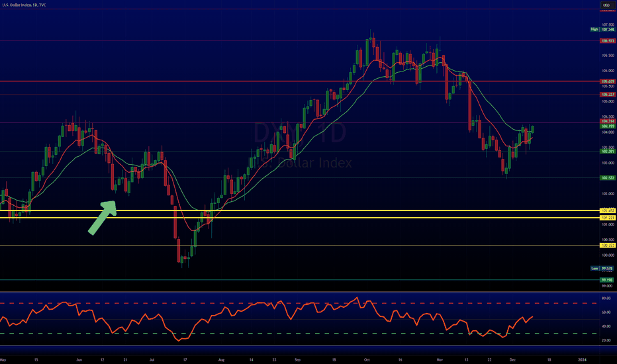The image size is (617, 364).
Task: Click the U.S. Dollar Index chart title
Action: tap(24, 5)
